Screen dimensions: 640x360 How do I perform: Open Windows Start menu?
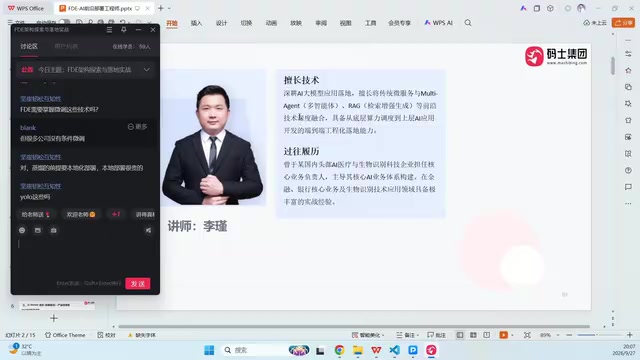209,350
